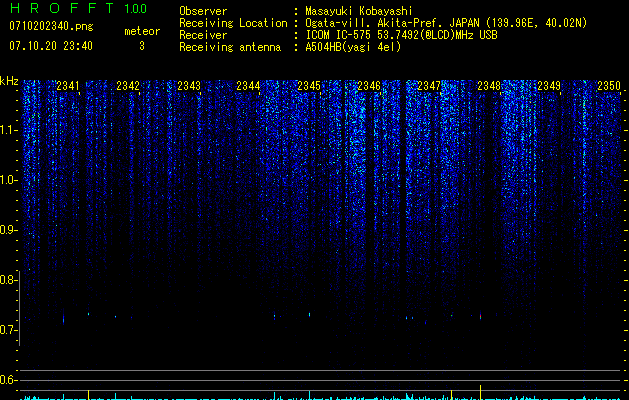Click the 1.0 kHz axis label
The width and height of the screenshot is (629, 400).
[8, 180]
